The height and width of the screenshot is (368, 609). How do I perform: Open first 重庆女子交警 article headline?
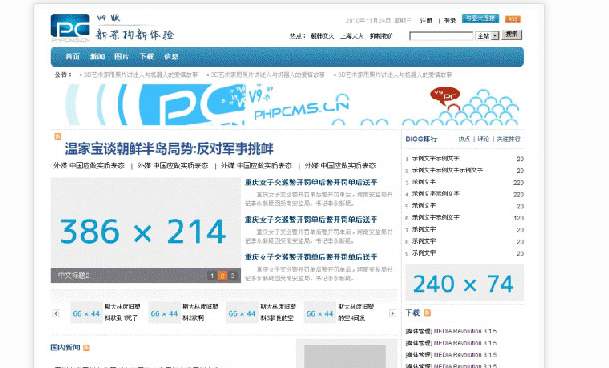(311, 182)
